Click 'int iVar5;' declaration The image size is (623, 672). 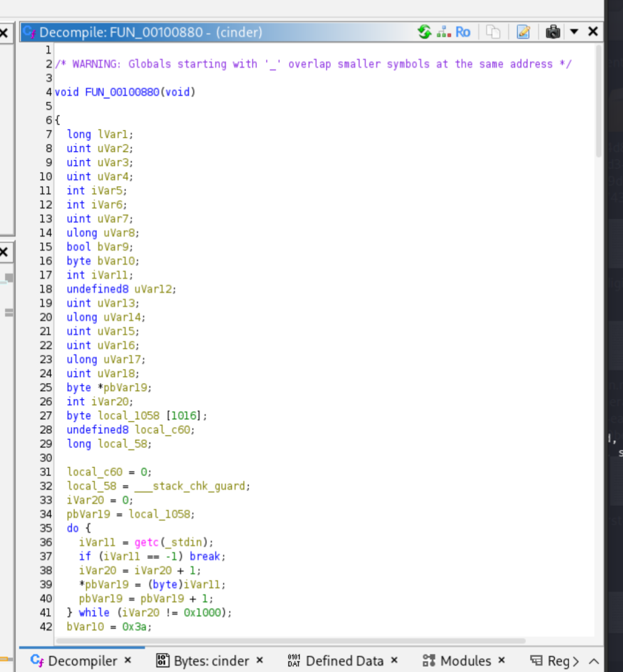click(97, 191)
